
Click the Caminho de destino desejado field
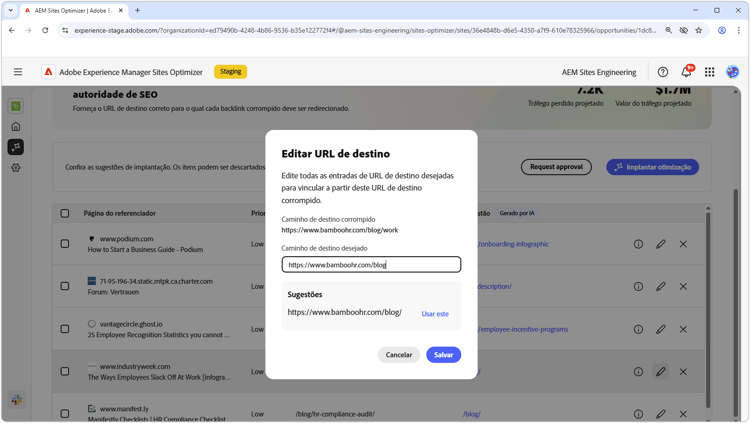coord(371,265)
